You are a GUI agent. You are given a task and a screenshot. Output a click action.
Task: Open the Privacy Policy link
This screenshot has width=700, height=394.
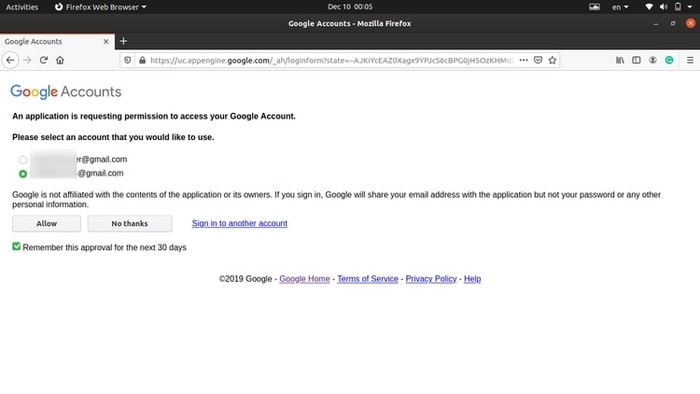click(431, 279)
